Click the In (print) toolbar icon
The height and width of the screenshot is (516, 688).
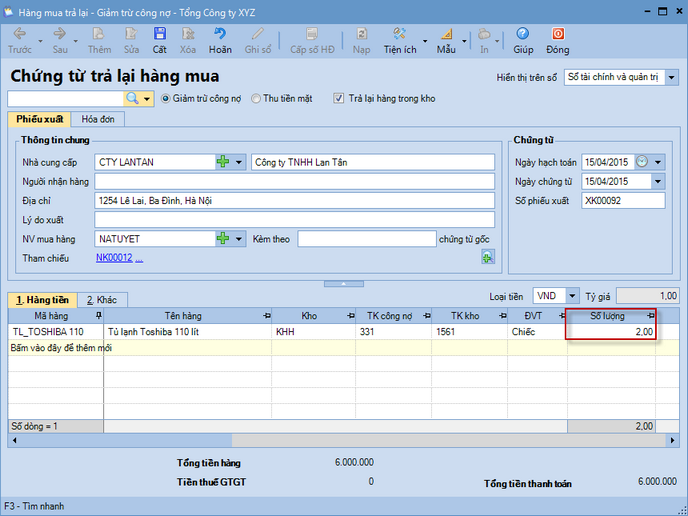click(x=484, y=34)
